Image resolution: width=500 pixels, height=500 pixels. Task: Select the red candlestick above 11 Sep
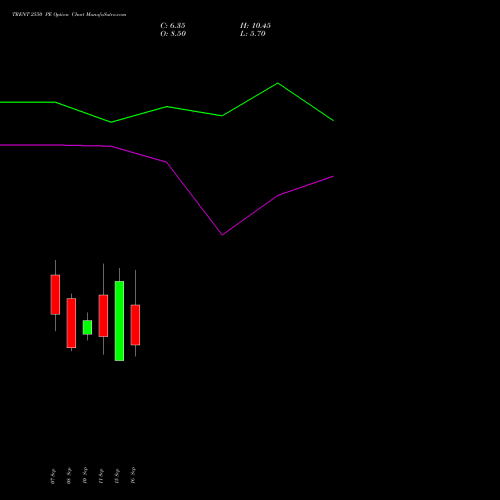pyautogui.click(x=103, y=315)
